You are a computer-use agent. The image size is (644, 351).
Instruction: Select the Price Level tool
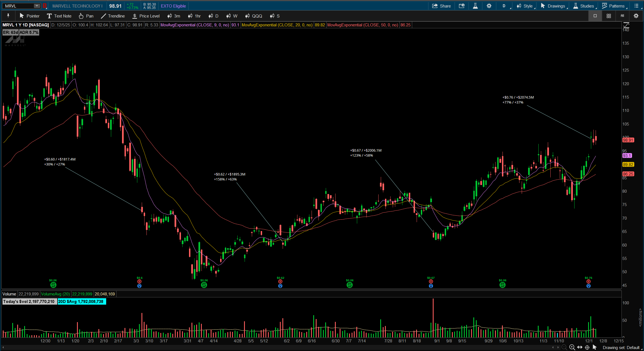pyautogui.click(x=146, y=16)
